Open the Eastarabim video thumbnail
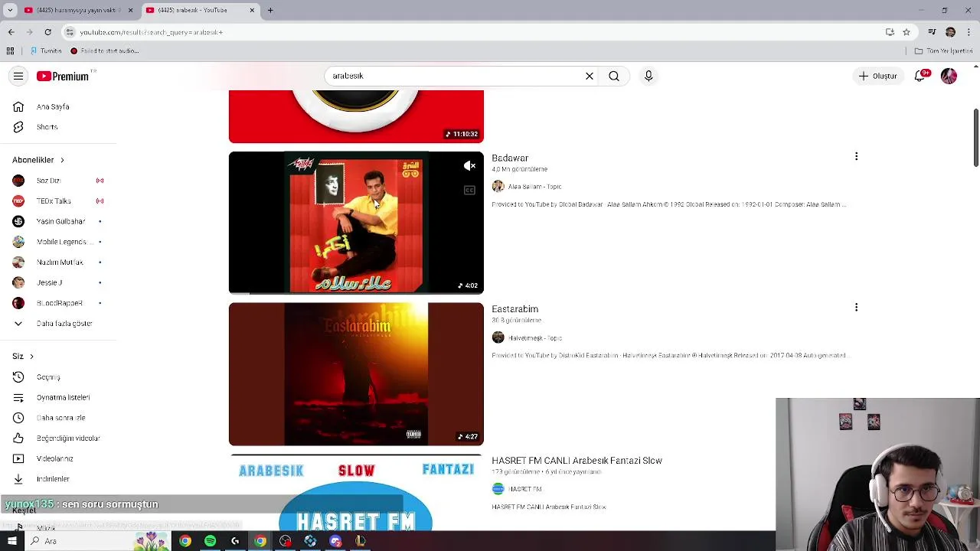The width and height of the screenshot is (980, 551). 356,374
